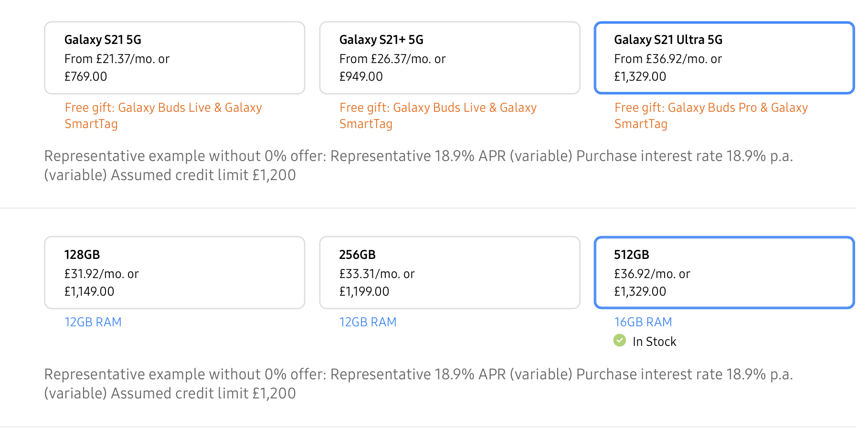This screenshot has height=429, width=868.
Task: Choose the 256GB storage option
Action: click(449, 272)
